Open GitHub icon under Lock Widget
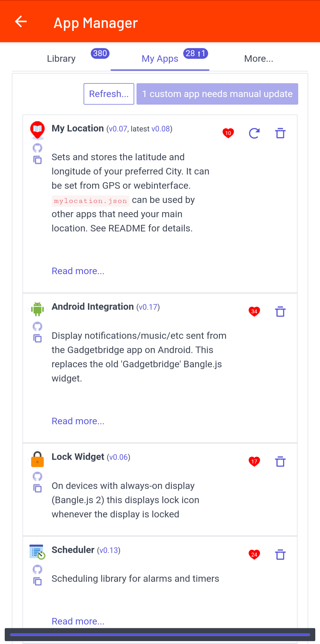Image resolution: width=320 pixels, height=644 pixels. tap(37, 476)
